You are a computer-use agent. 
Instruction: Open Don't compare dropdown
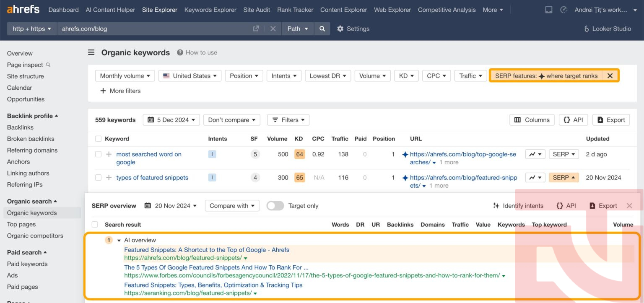click(x=232, y=120)
